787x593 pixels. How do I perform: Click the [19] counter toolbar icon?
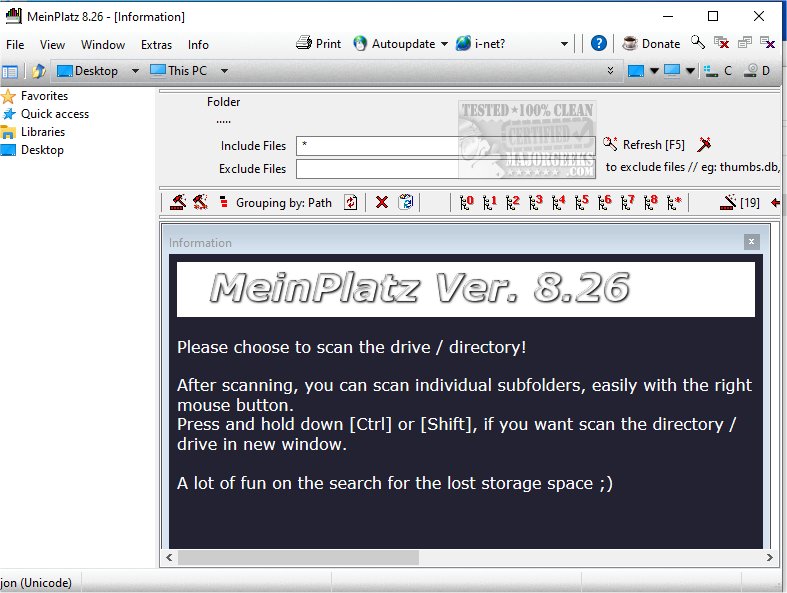pyautogui.click(x=740, y=203)
